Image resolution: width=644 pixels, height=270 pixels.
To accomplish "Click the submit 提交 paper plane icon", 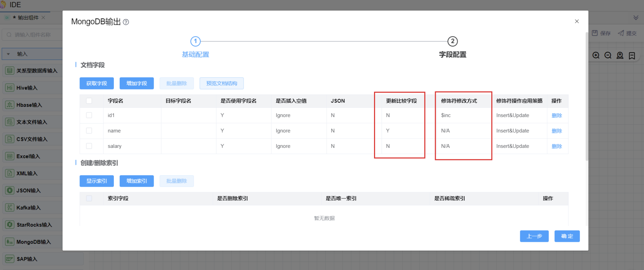I will point(621,33).
